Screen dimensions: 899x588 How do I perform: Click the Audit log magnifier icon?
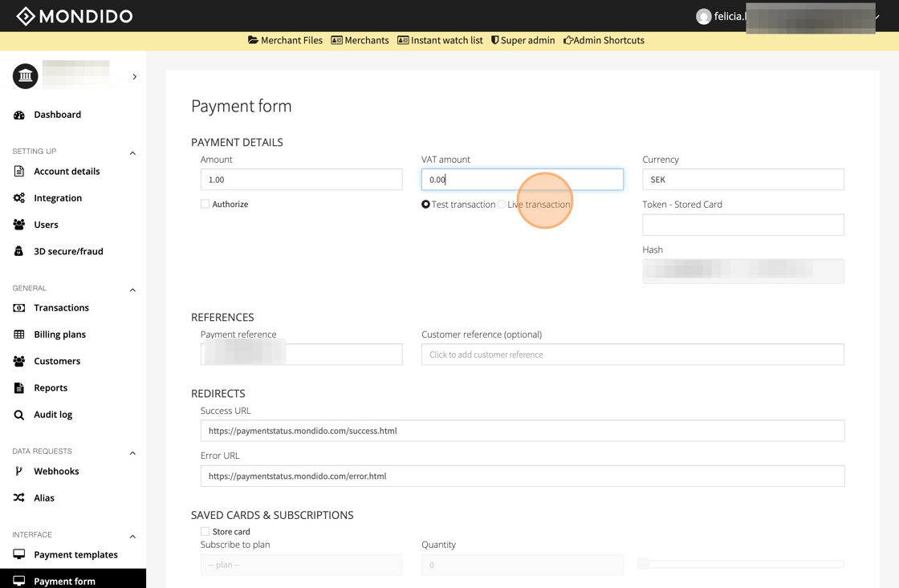tap(19, 415)
